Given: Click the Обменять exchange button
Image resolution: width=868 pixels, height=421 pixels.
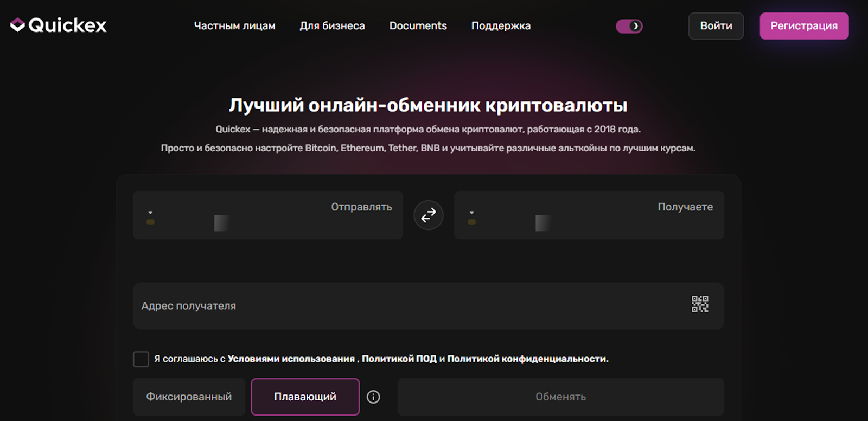Looking at the screenshot, I should [x=561, y=397].
